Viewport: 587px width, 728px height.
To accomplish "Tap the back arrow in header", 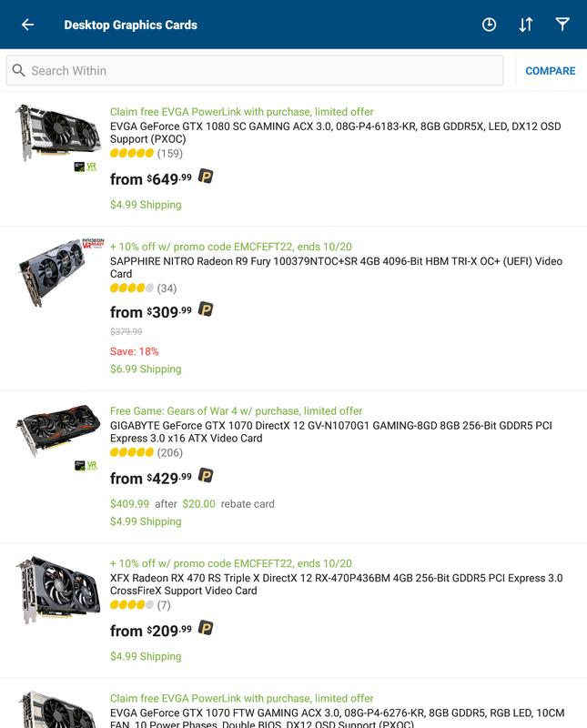I will tap(28, 25).
